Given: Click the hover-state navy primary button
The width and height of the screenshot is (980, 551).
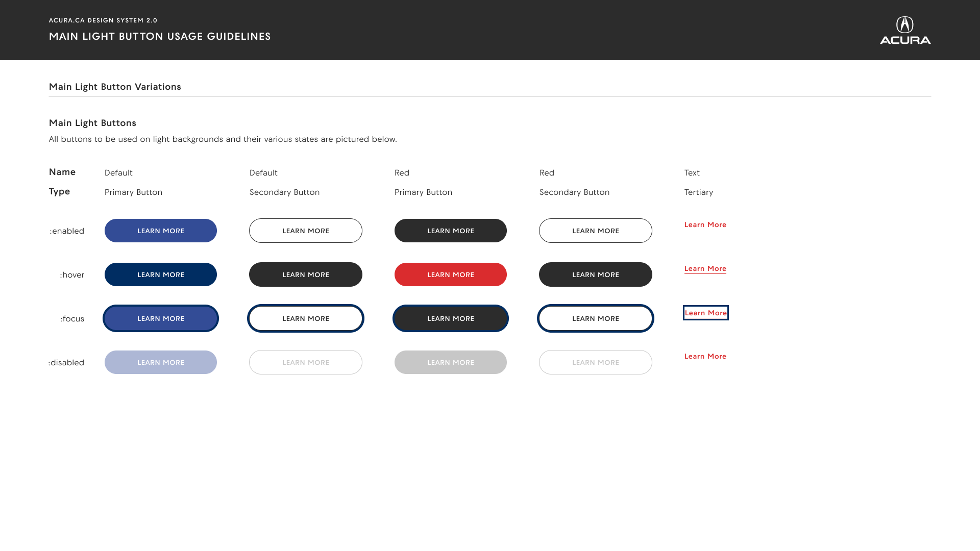Looking at the screenshot, I should coord(161,274).
